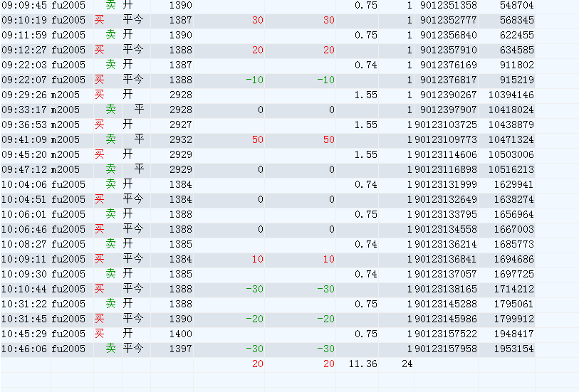Screen dimensions: 579x392
Task: Select trade number 90123103725
Action: [446, 125]
